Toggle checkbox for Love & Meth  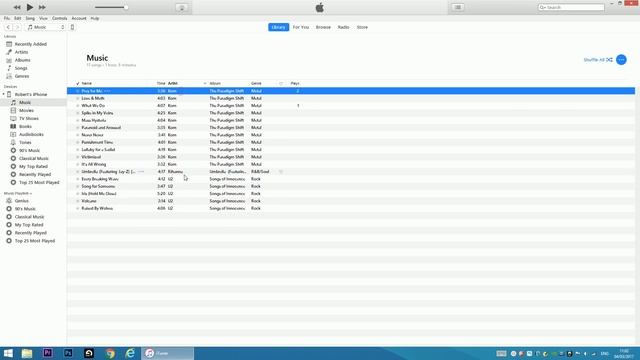point(78,98)
